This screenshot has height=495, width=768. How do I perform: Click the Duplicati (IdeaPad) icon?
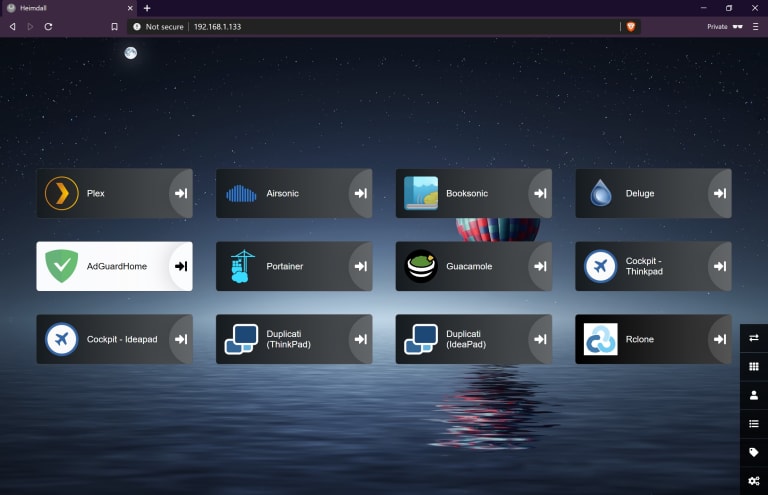pyautogui.click(x=421, y=339)
